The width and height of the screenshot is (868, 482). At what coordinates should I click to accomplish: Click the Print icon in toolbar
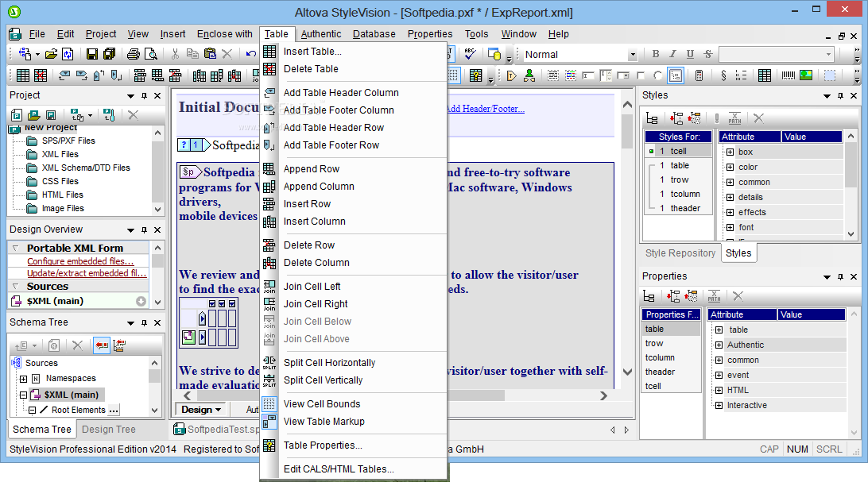pyautogui.click(x=134, y=54)
